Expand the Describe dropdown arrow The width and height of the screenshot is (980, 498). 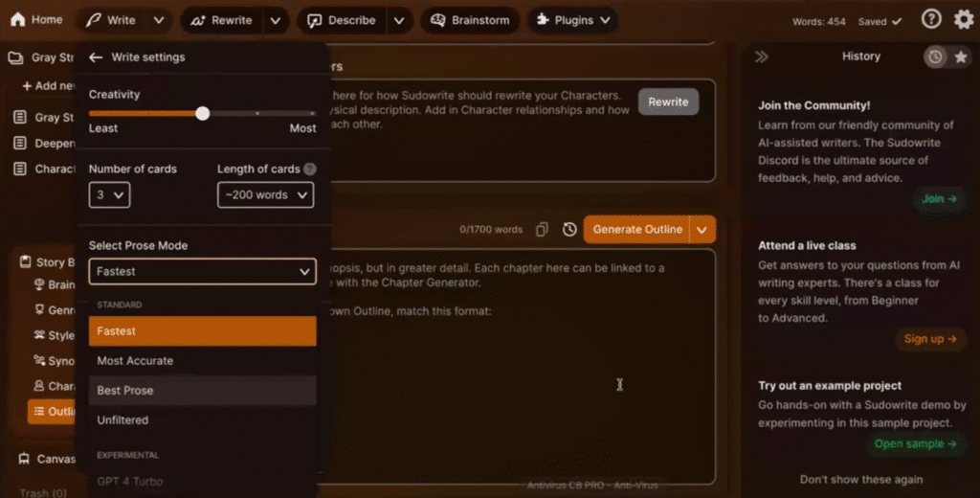pyautogui.click(x=399, y=20)
